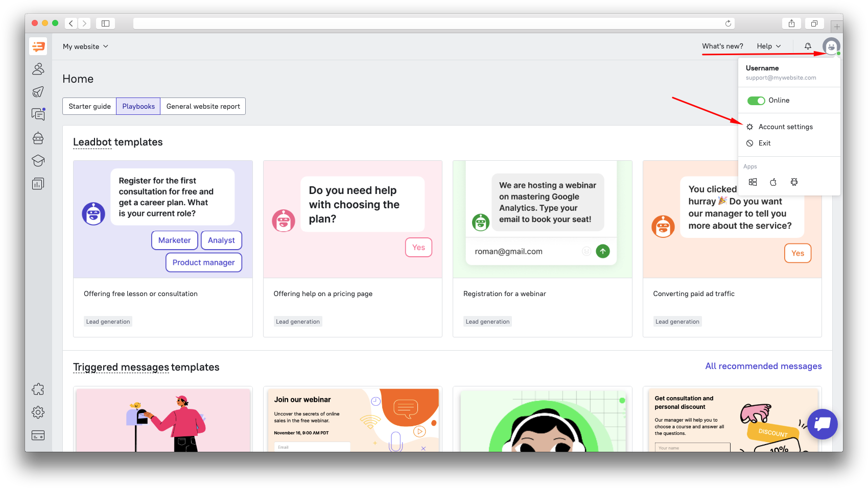868x488 pixels.
Task: Open the floating chat widget button
Action: [822, 424]
